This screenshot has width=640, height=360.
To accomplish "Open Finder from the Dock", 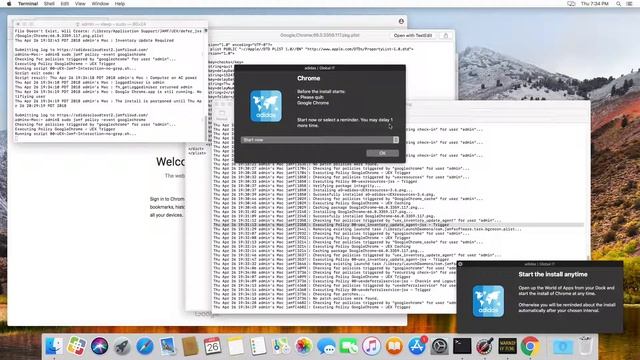I will [x=54, y=347].
